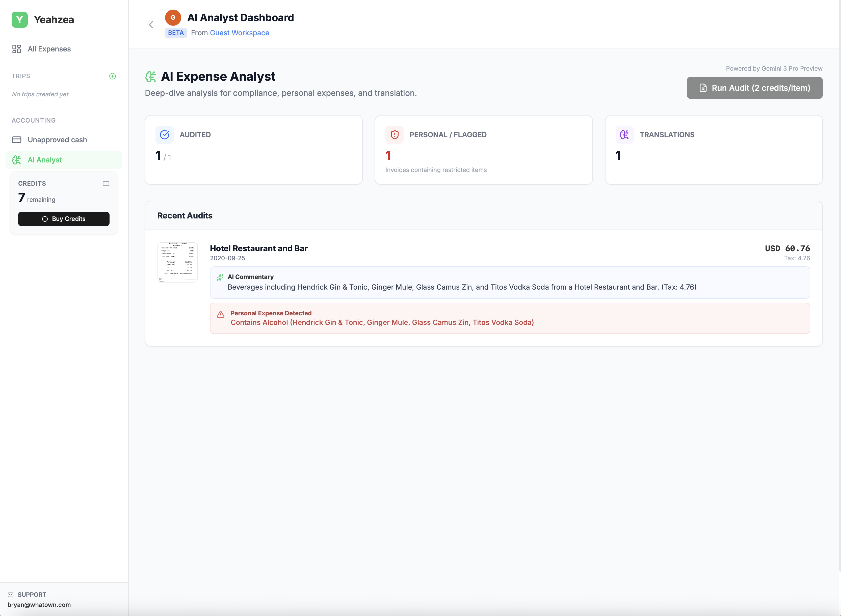Click the Audited checkmark icon
This screenshot has width=841, height=616.
tap(165, 135)
